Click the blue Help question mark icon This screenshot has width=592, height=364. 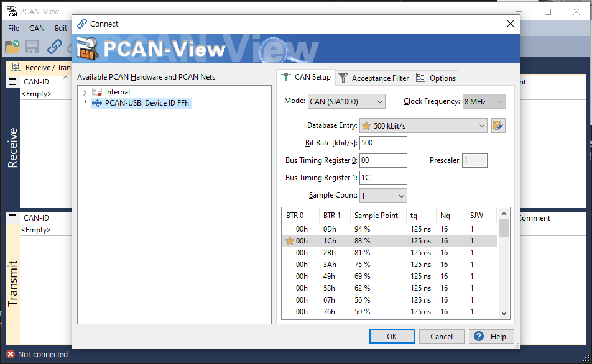pos(479,336)
